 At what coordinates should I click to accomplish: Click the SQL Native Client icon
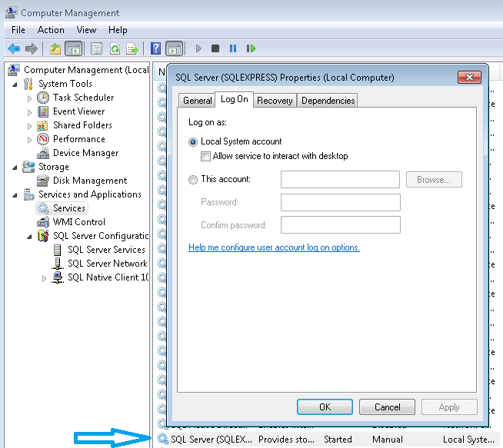(x=58, y=277)
